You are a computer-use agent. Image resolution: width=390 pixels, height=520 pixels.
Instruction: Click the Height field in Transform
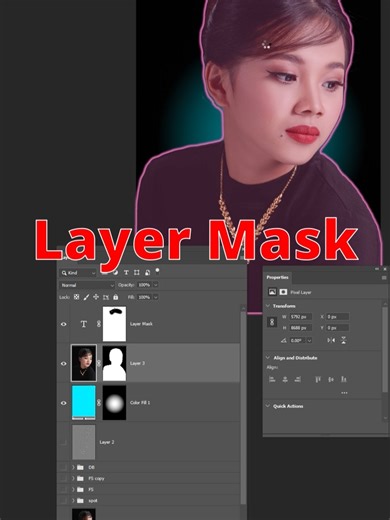pos(301,328)
